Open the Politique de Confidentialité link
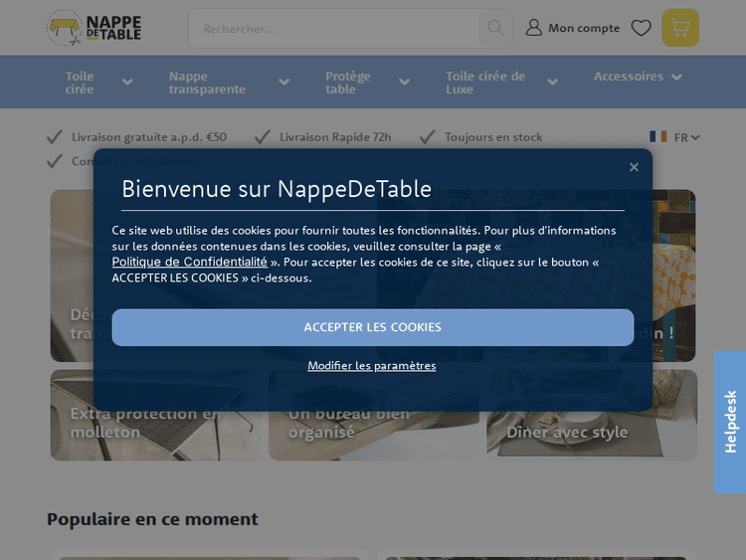The image size is (746, 560). 189,262
